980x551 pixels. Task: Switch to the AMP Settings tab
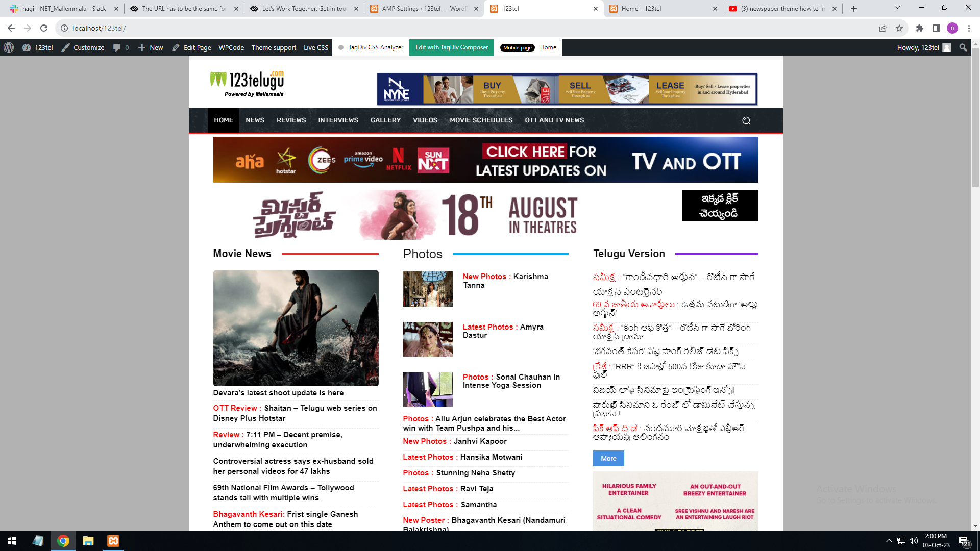pos(424,9)
